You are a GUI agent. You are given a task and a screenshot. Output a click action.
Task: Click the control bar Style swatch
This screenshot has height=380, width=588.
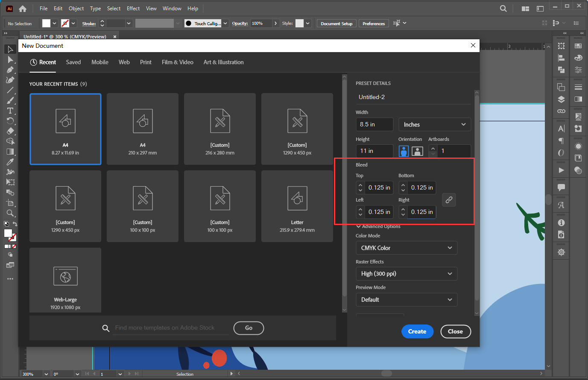[300, 23]
